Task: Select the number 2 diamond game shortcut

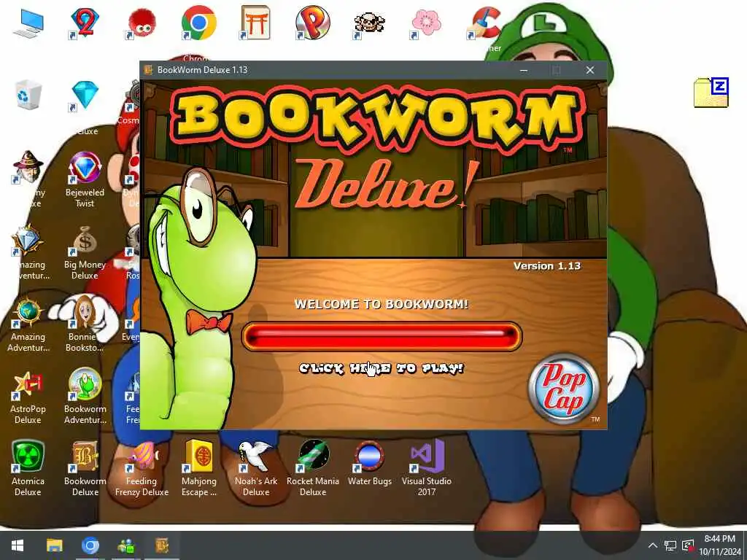Action: click(85, 23)
